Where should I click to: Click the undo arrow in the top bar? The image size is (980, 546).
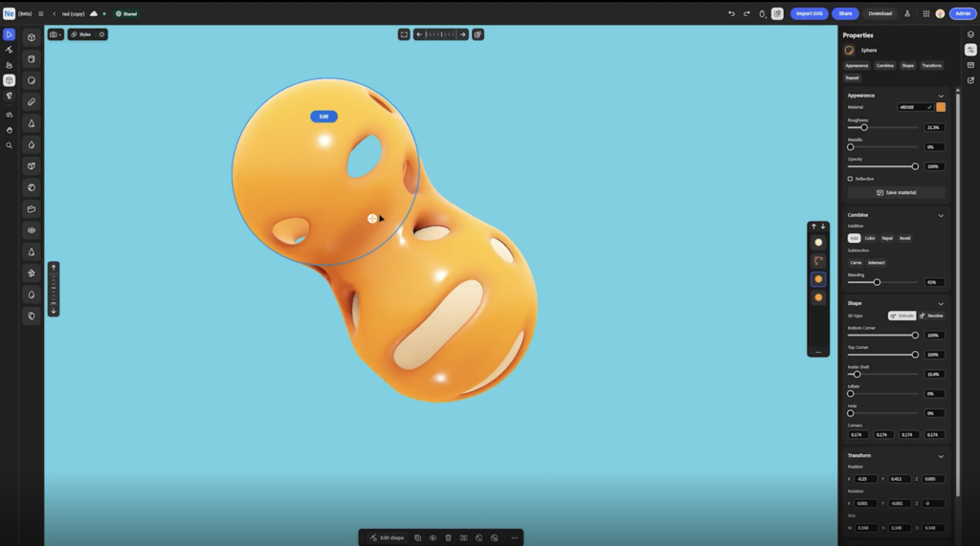coord(731,13)
